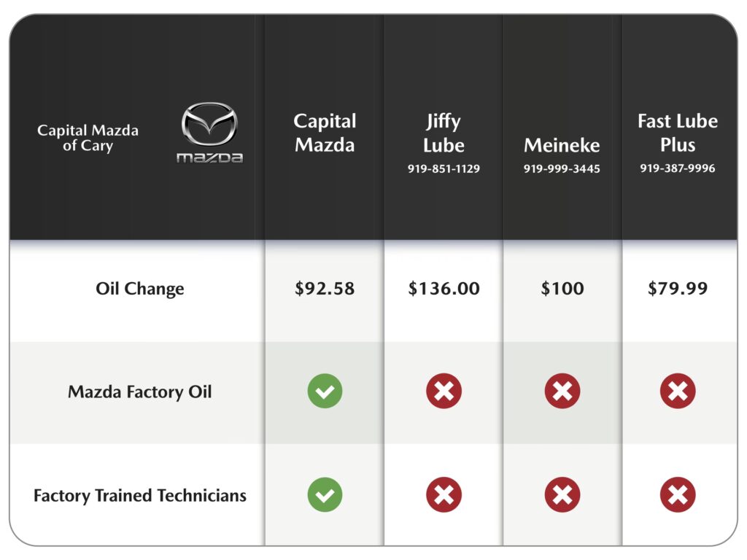Select the Jiffy Lube column header

point(444,133)
